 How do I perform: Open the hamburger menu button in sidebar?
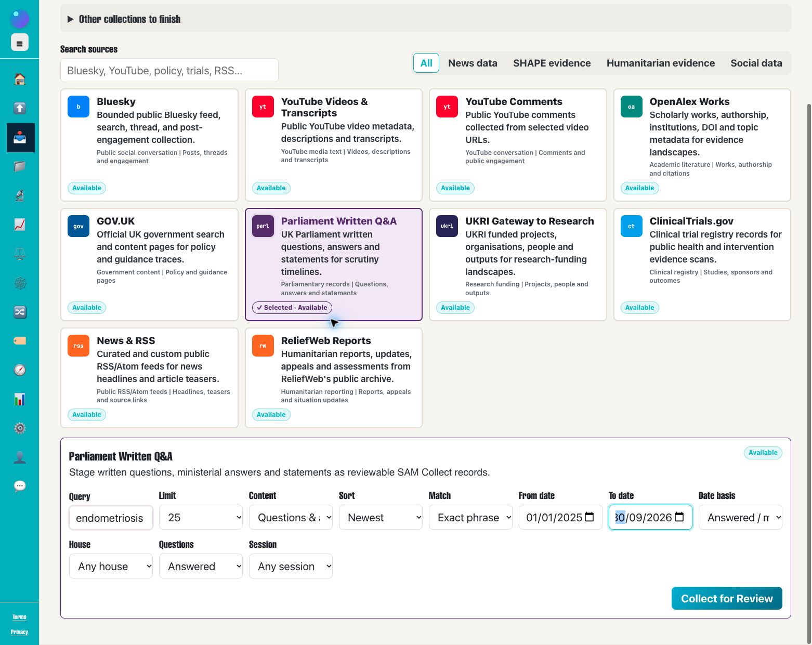pos(20,43)
